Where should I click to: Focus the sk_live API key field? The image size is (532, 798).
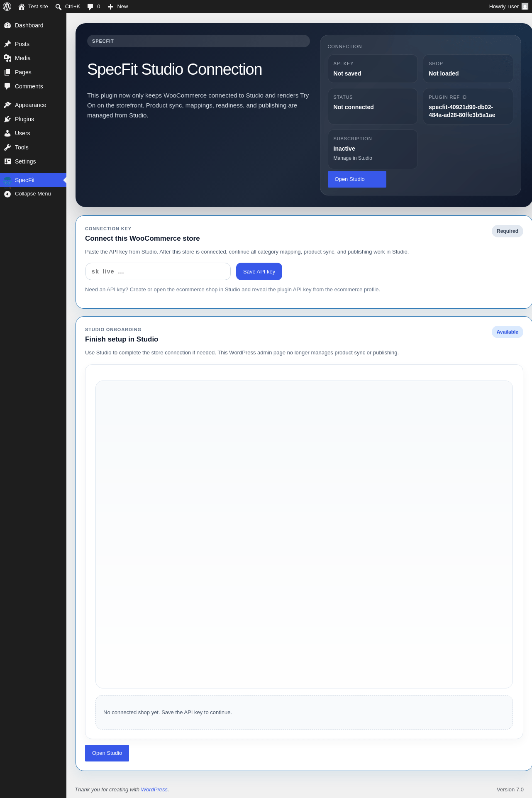point(158,271)
